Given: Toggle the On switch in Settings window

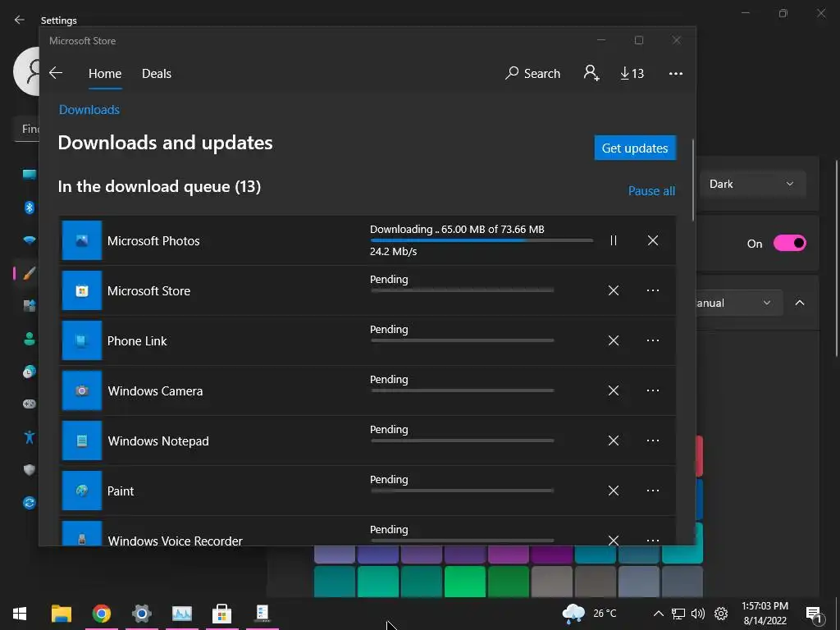Looking at the screenshot, I should pyautogui.click(x=790, y=243).
